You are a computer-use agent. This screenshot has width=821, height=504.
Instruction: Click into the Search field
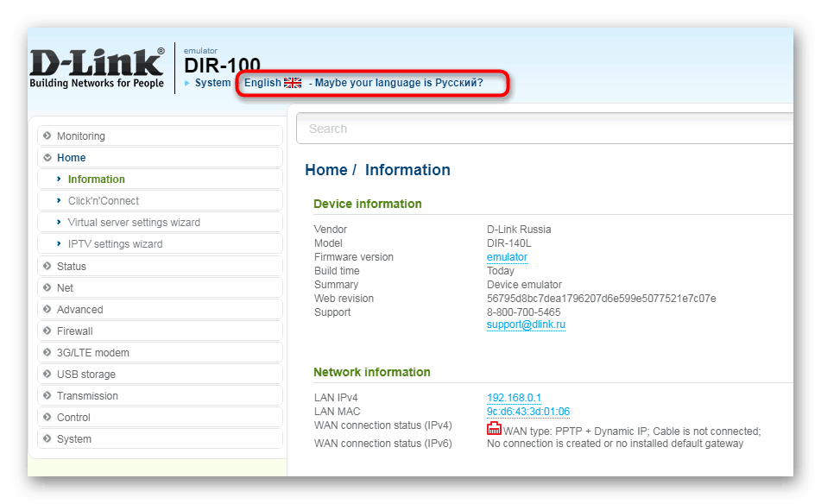(545, 129)
